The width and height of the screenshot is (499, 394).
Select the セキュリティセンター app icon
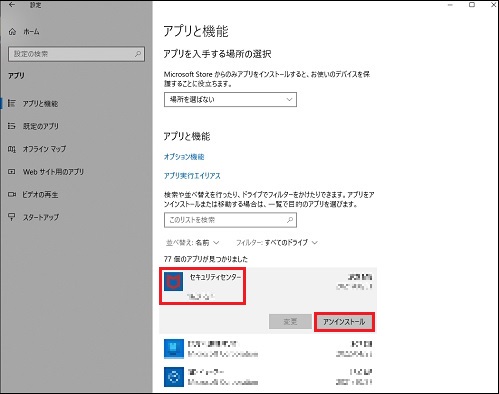173,282
